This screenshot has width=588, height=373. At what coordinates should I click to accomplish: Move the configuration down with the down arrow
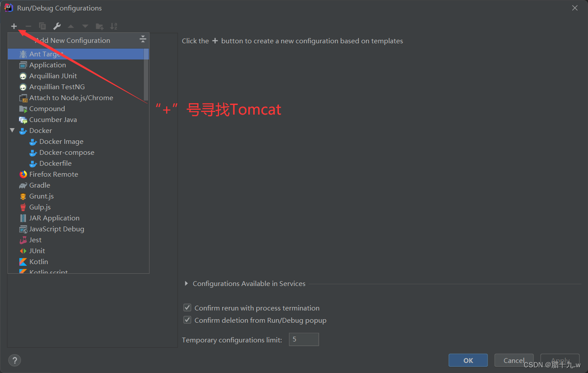click(85, 26)
